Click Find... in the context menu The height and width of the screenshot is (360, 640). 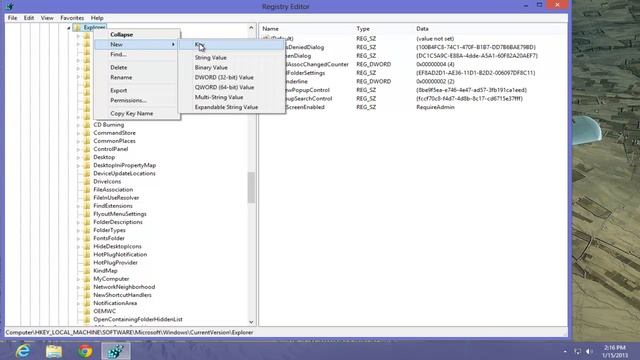[137, 54]
